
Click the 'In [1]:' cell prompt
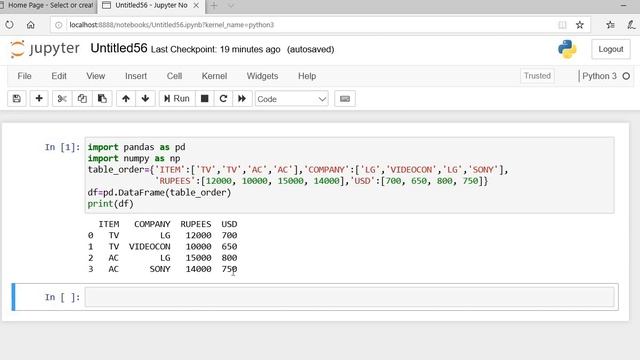point(62,147)
